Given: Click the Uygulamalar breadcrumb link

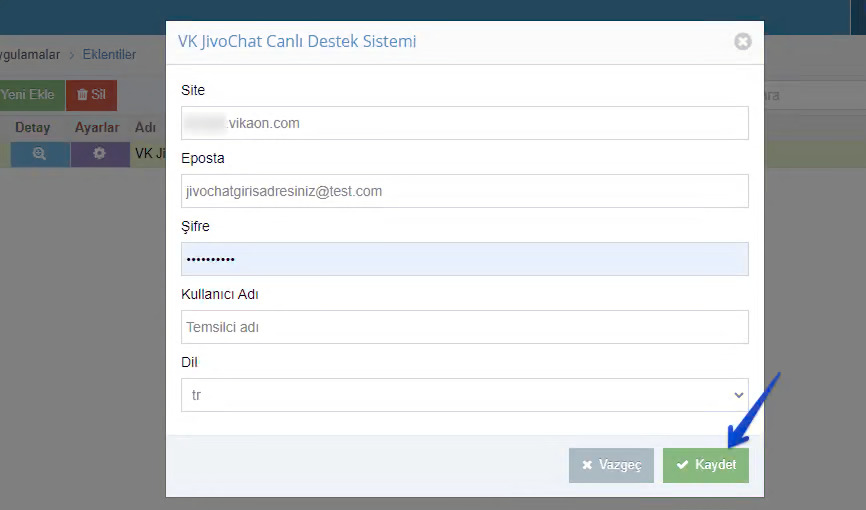Looking at the screenshot, I should point(30,55).
